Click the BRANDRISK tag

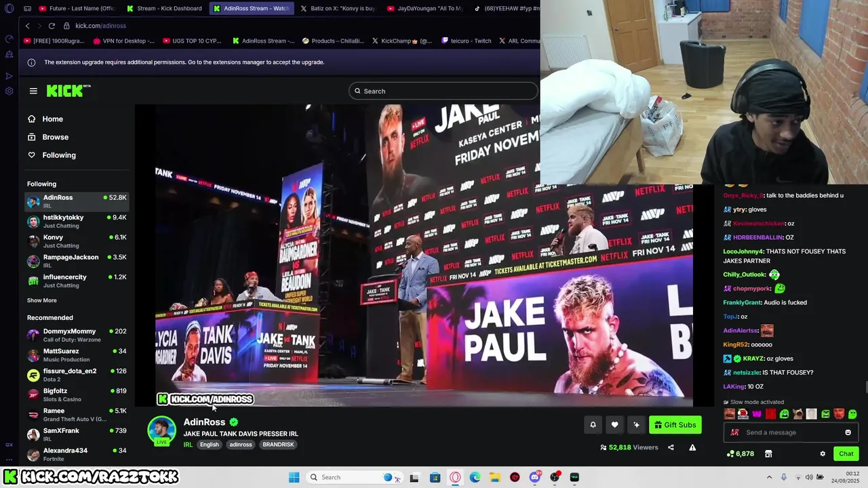click(278, 445)
